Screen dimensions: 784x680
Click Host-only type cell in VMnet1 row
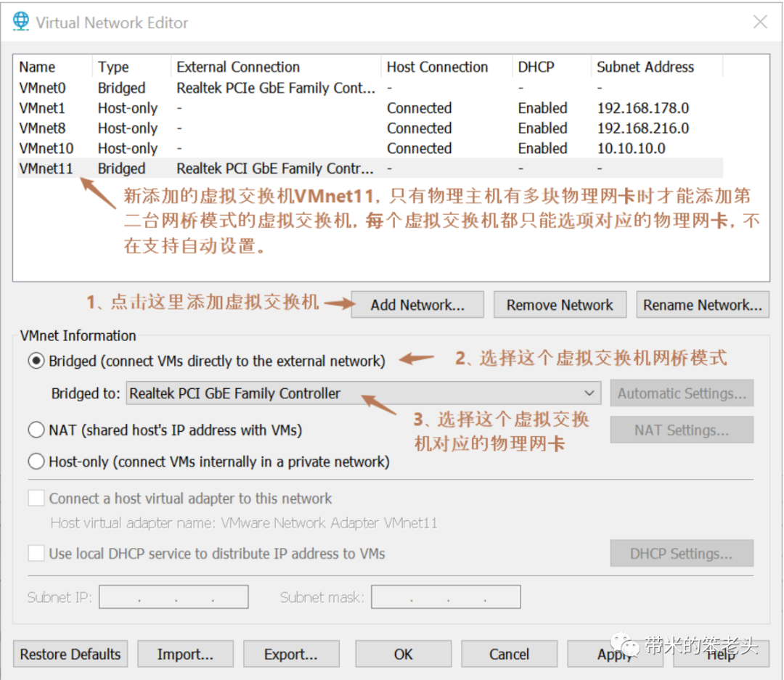128,108
